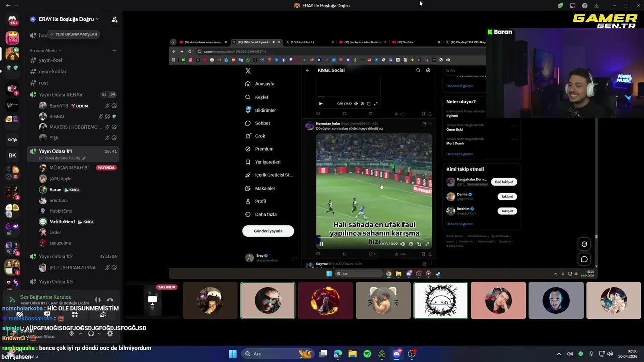The image size is (644, 362).
Task: Open the messages floating icon below Grok
Action: 584,260
